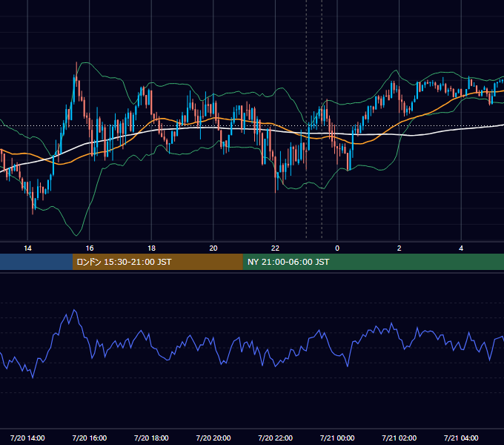Click the 0 hour axis label
The height and width of the screenshot is (445, 504).
(337, 248)
